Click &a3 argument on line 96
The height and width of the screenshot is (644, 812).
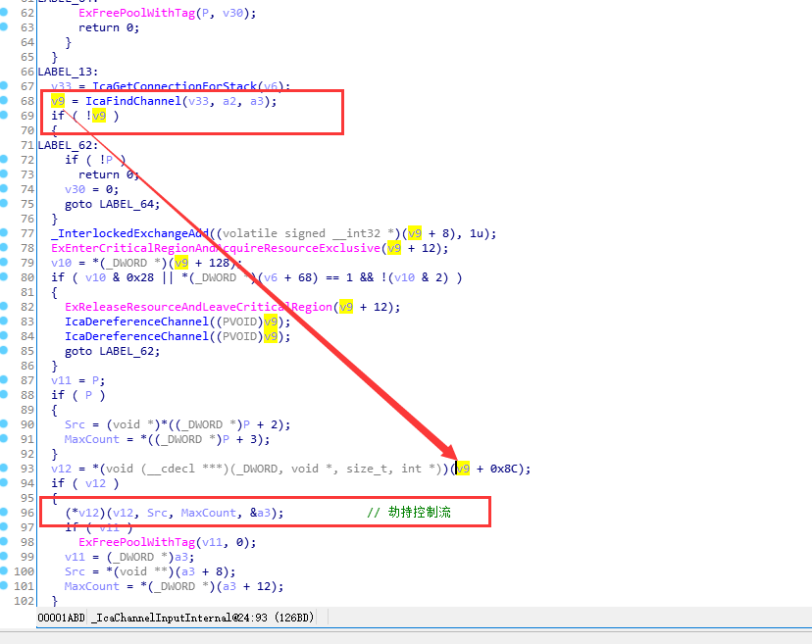tap(261, 513)
